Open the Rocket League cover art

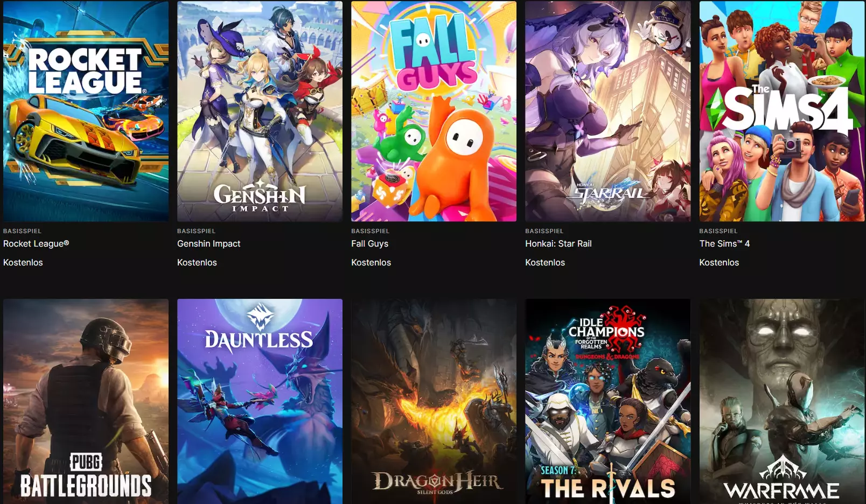(x=86, y=111)
